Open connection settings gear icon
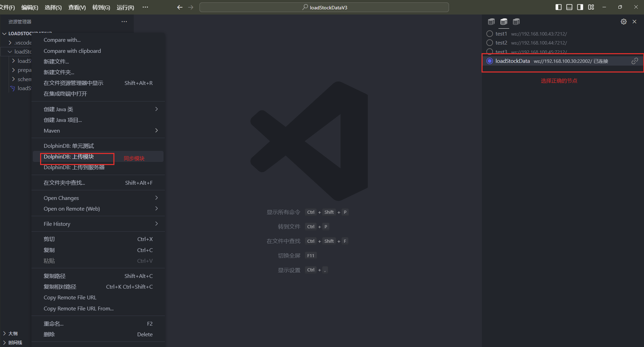The image size is (644, 347). point(624,22)
